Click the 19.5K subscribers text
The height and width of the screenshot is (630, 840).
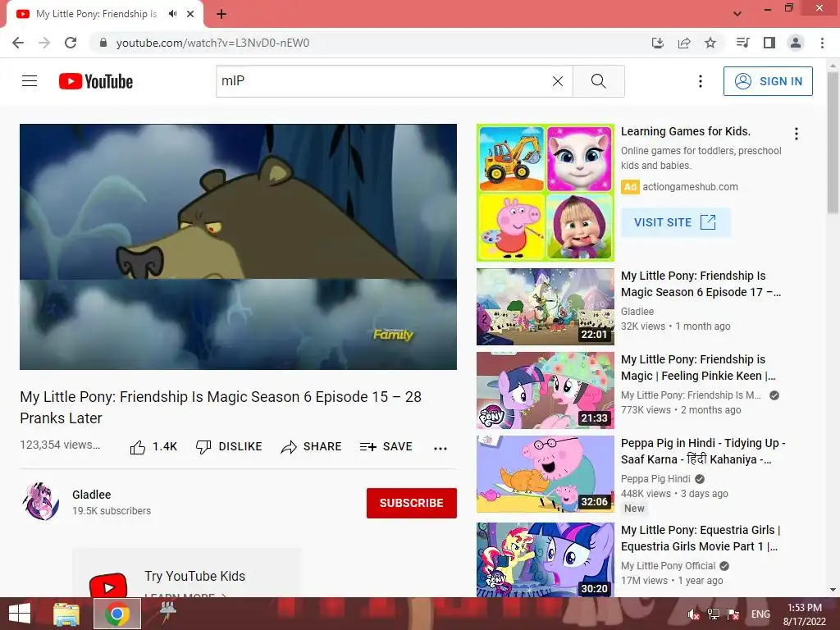pos(112,511)
